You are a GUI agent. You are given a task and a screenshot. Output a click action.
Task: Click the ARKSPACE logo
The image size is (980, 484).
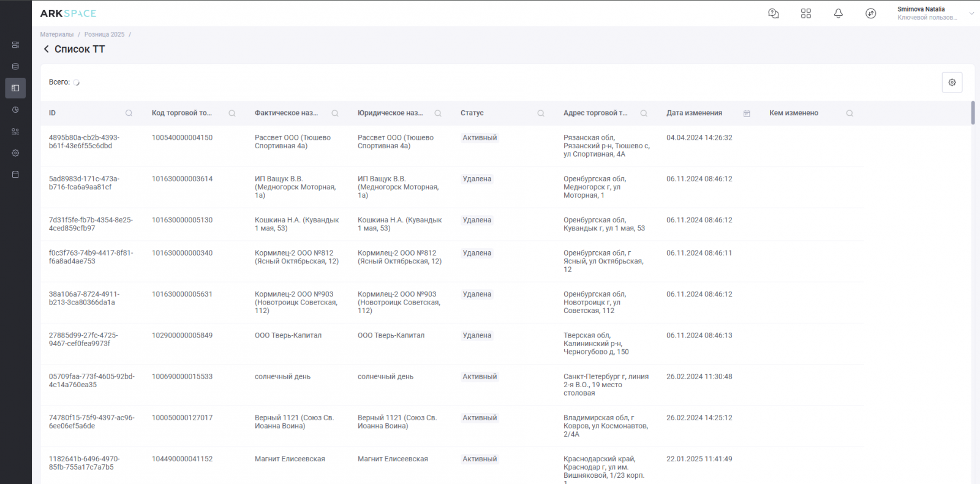click(68, 13)
